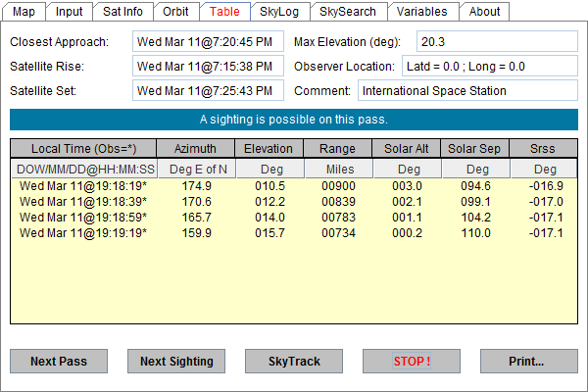Viewport: 588px width, 392px height.
Task: Click azimuth value 170.6
Action: point(197,202)
